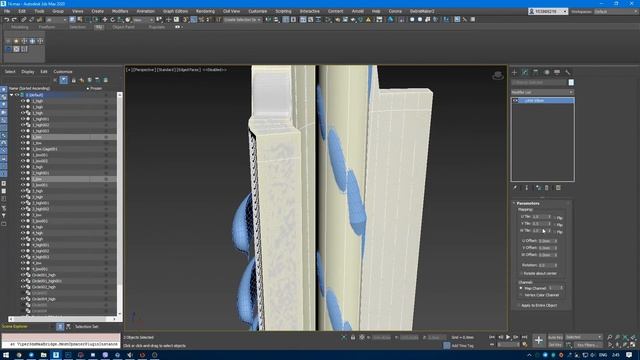This screenshot has width=640, height=360.
Task: Check the W Tile Flip checkbox
Action: coord(555,231)
